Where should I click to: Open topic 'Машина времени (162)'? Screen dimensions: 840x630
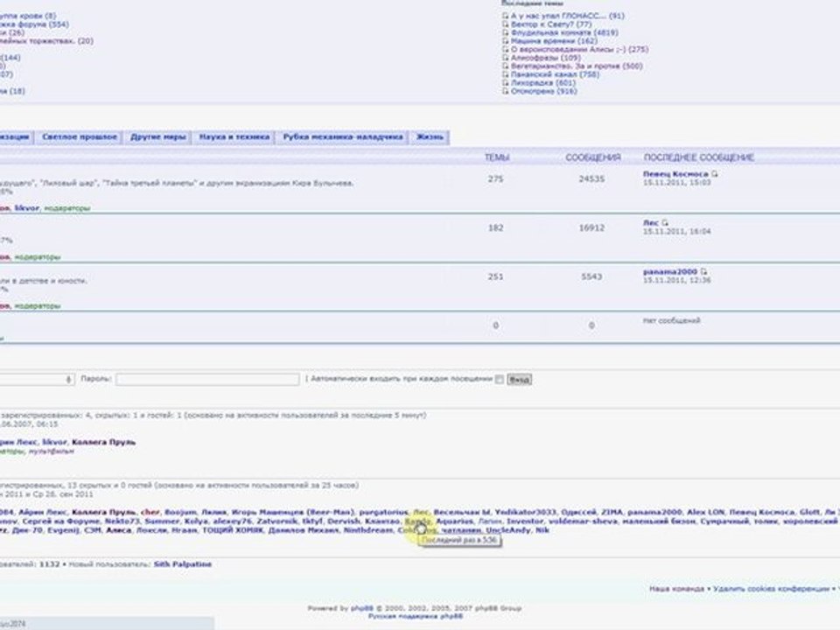tap(554, 41)
